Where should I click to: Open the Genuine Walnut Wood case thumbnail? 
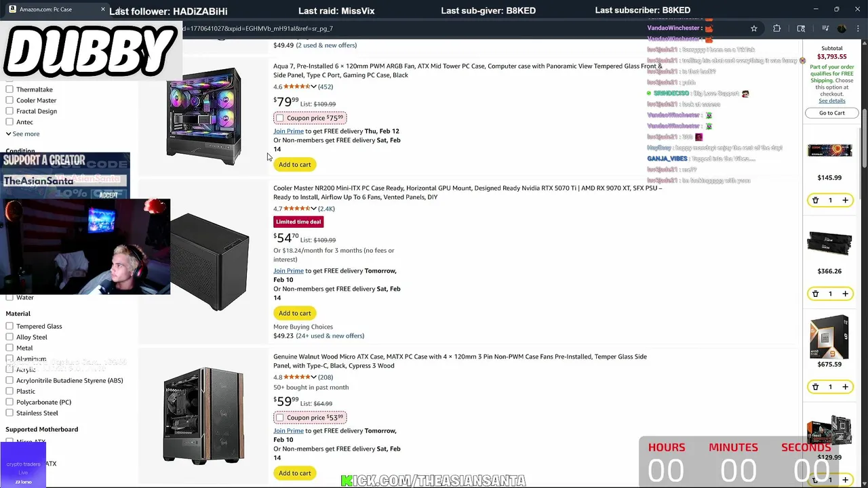(x=203, y=415)
